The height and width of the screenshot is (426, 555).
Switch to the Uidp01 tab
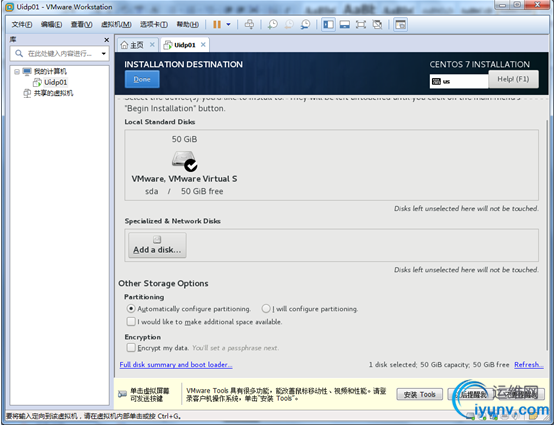pos(184,45)
